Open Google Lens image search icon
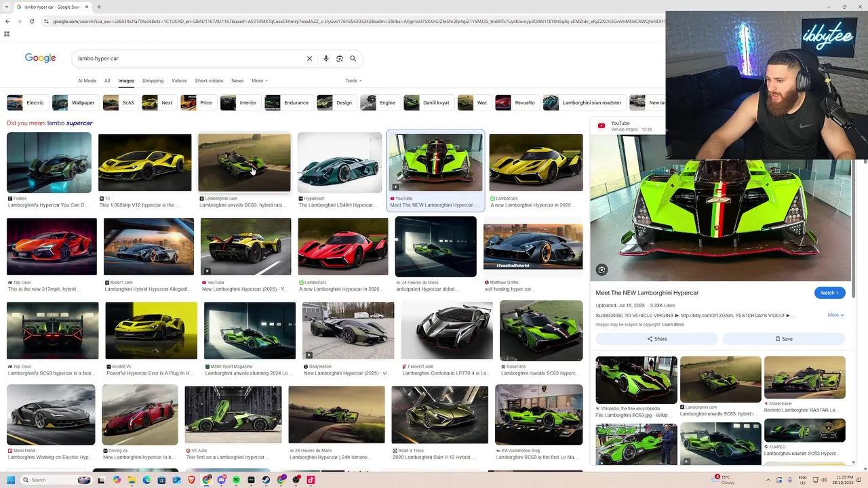The height and width of the screenshot is (488, 868). (340, 58)
